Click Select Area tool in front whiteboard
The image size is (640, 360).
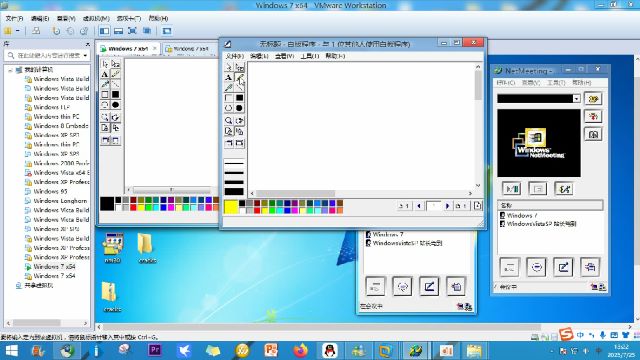229,143
